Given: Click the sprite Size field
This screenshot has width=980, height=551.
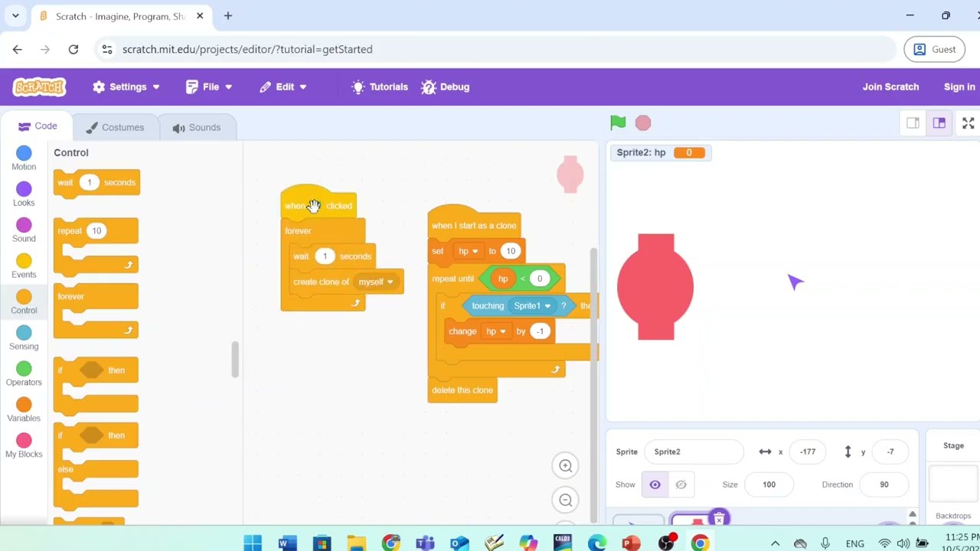Looking at the screenshot, I should coord(769,484).
